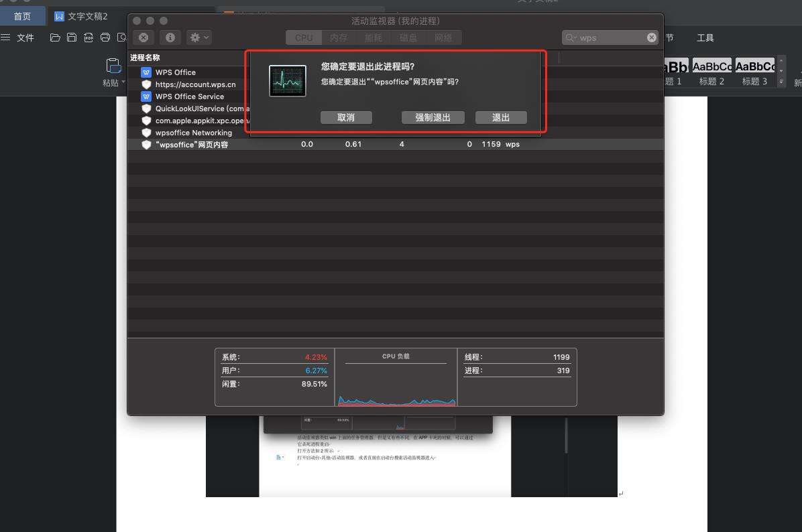Select the WPS Office process row
The image size is (802, 532).
tap(396, 72)
